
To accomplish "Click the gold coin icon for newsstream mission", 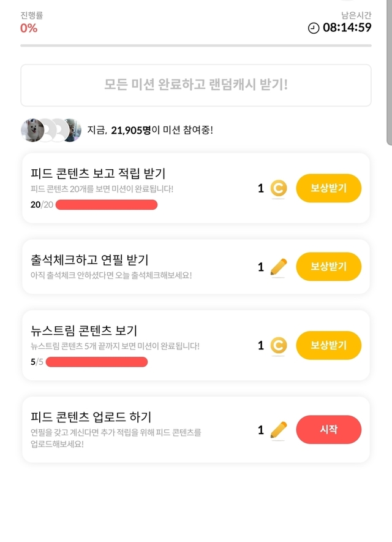I will [x=279, y=346].
